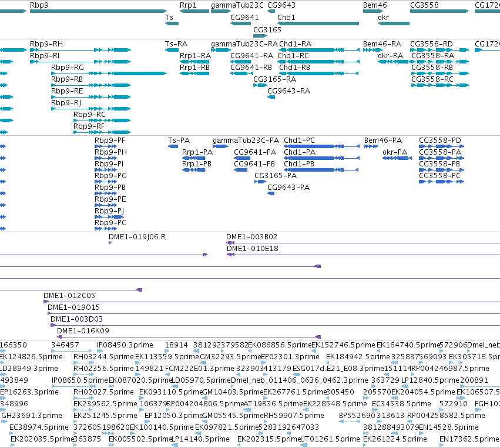This screenshot has width=500, height=448.
Task: Open the EK124826.5prime EST label
Action: (31, 356)
